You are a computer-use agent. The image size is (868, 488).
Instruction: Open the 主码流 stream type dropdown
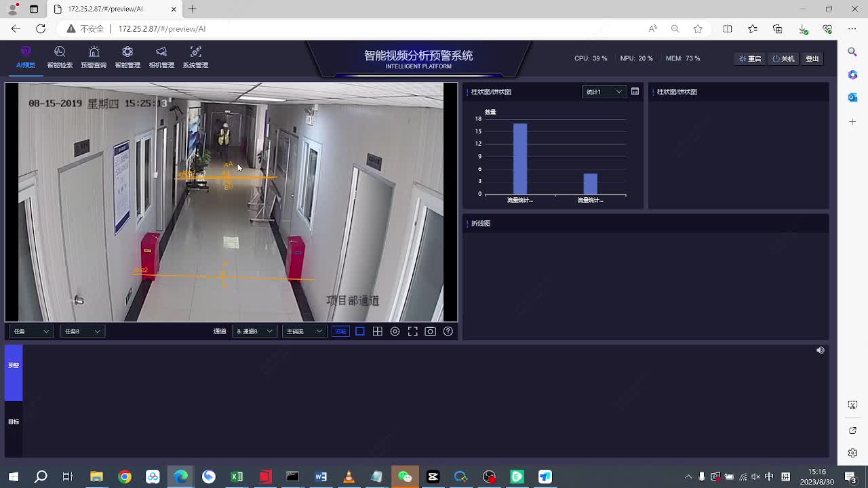[x=304, y=331]
